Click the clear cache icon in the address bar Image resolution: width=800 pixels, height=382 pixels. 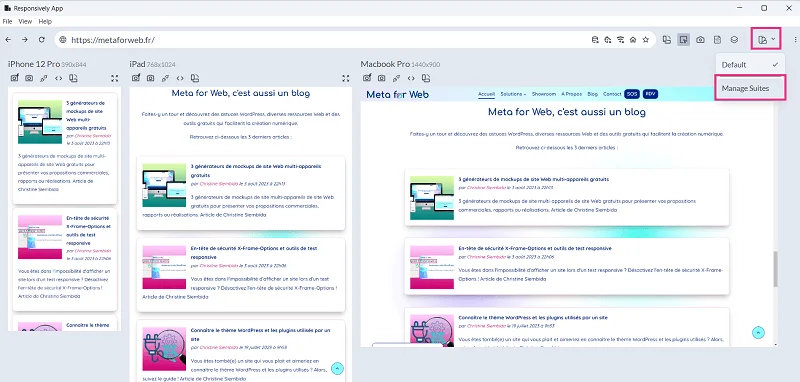(608, 40)
